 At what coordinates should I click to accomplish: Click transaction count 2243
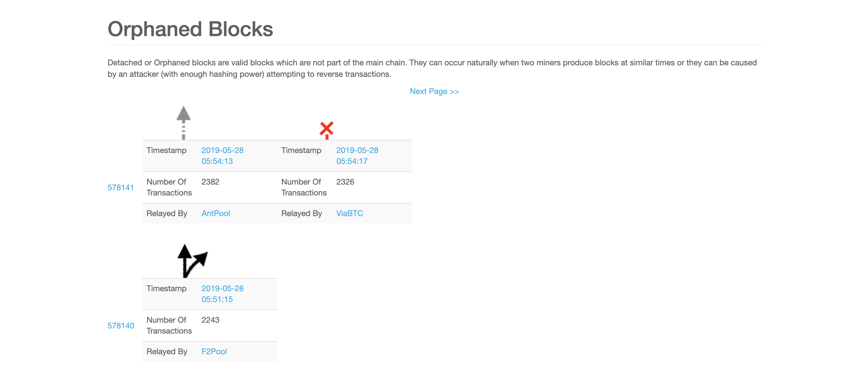210,320
